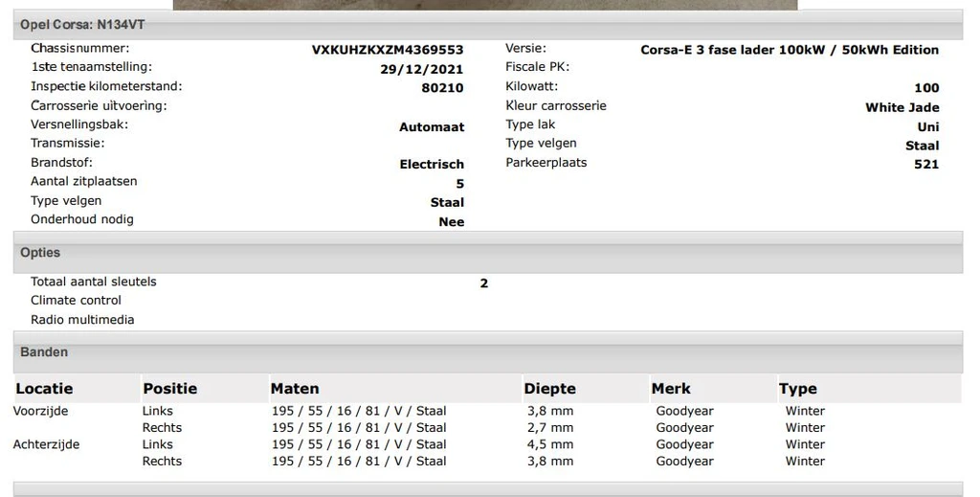Viewport: 980px width, 497px height.
Task: Select tread depth 4,5 mm
Action: point(550,444)
